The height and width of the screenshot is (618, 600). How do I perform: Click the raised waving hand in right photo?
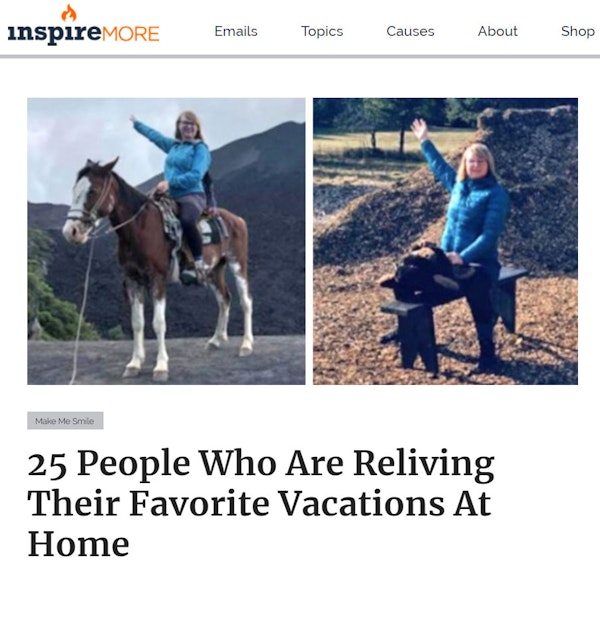(419, 129)
